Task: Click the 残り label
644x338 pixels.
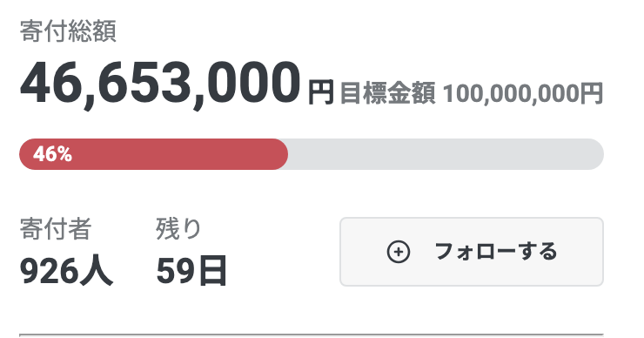Action: [178, 228]
